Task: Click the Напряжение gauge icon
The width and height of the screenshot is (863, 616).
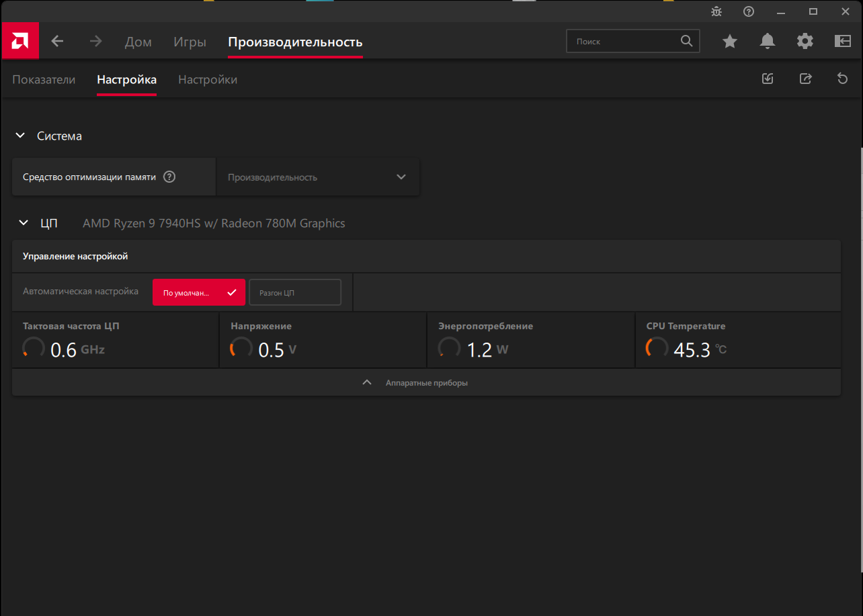Action: click(241, 348)
